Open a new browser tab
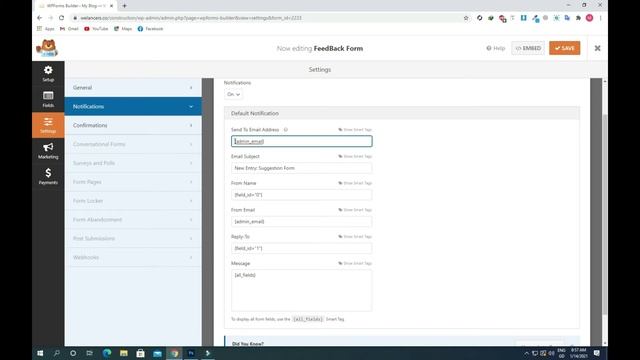 124,6
